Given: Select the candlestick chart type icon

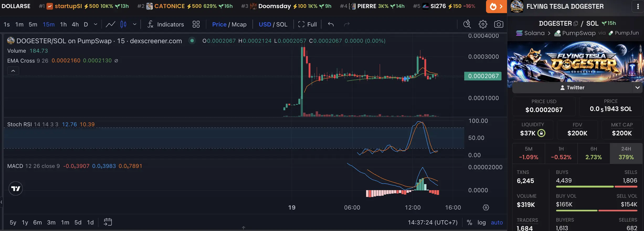Looking at the screenshot, I should 123,24.
